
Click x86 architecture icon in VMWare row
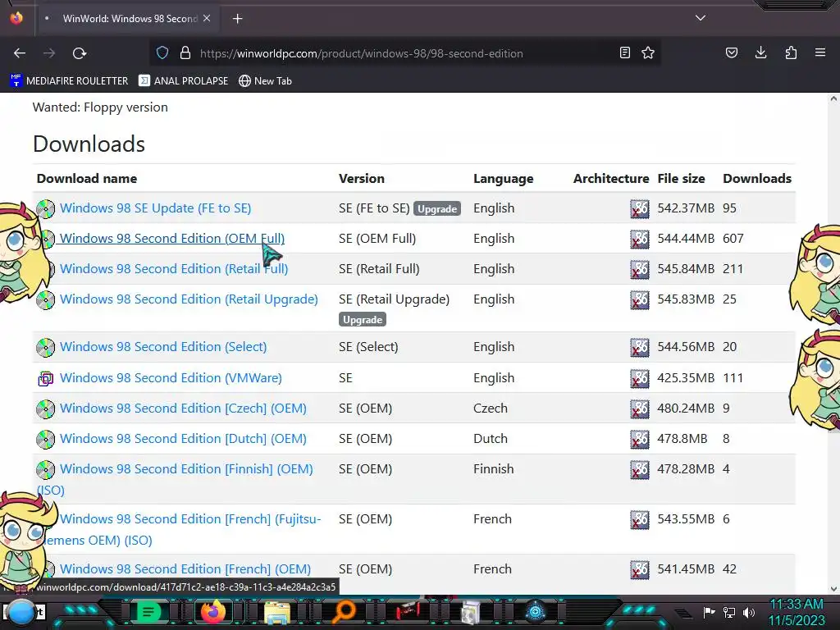click(640, 379)
